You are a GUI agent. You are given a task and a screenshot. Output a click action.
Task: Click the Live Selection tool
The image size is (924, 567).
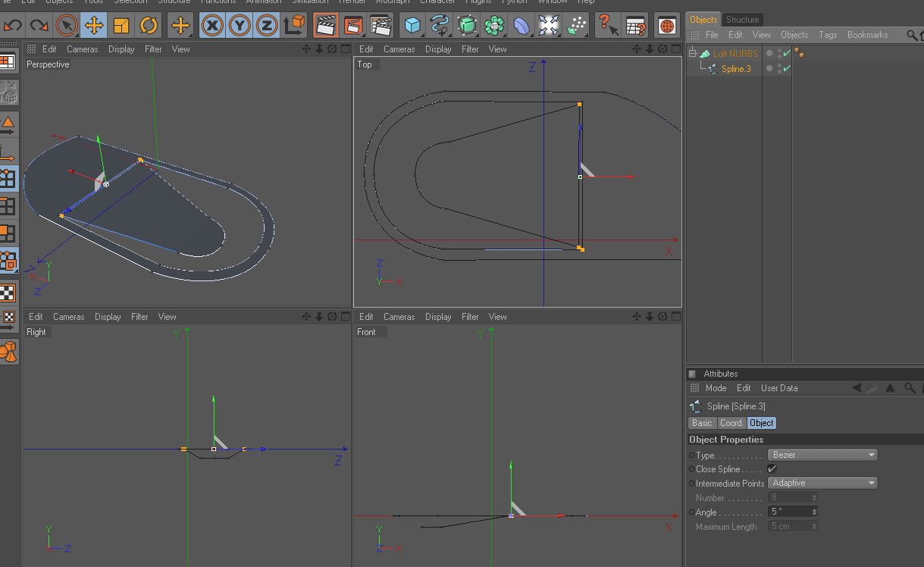[67, 26]
